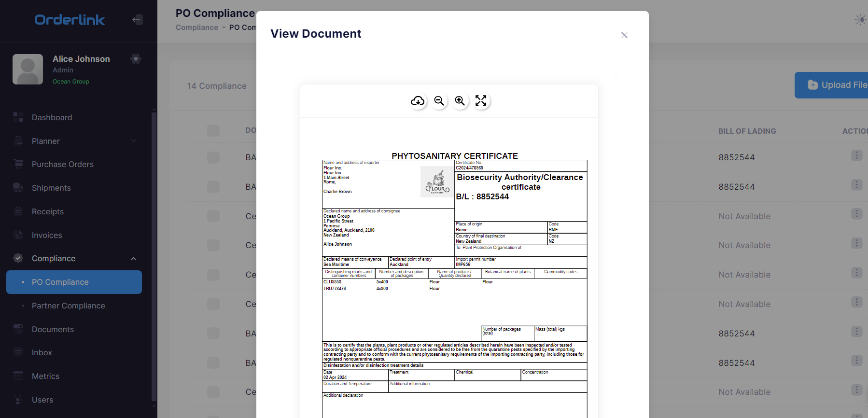Select the Compliance menu item

point(54,258)
